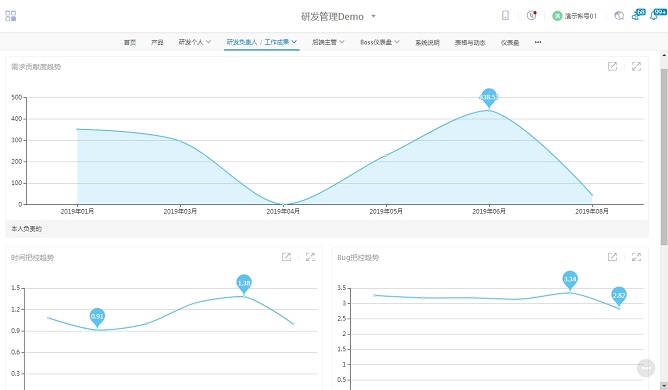
Task: Click the 0.91 minimum marker bubble
Action: pyautogui.click(x=97, y=317)
